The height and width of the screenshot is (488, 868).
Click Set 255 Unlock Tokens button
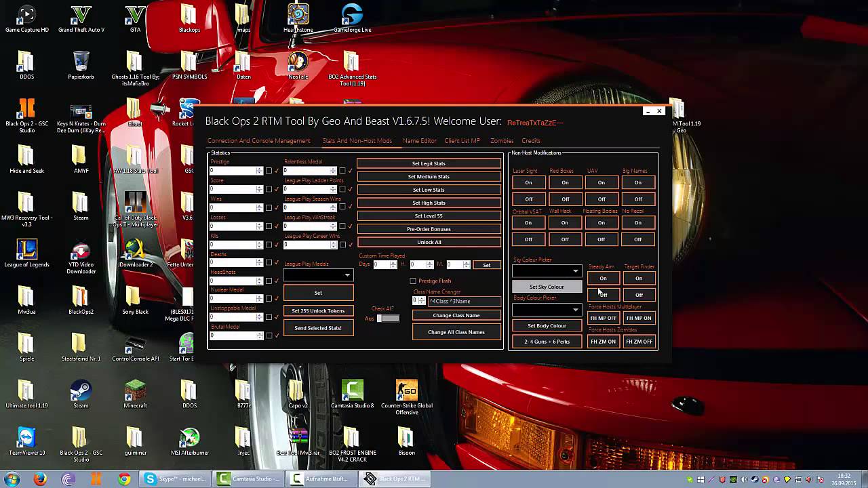(318, 310)
